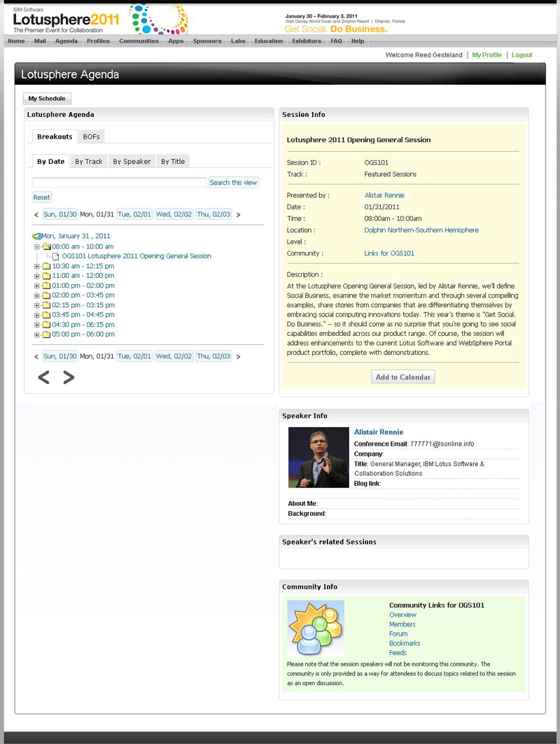
Task: Switch to the By Speaker tab
Action: [132, 161]
